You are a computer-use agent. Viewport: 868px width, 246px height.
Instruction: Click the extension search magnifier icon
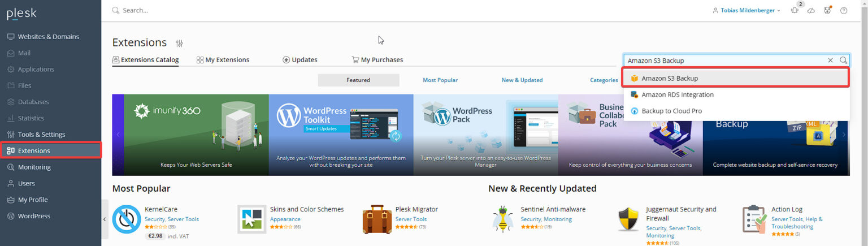[x=843, y=61]
